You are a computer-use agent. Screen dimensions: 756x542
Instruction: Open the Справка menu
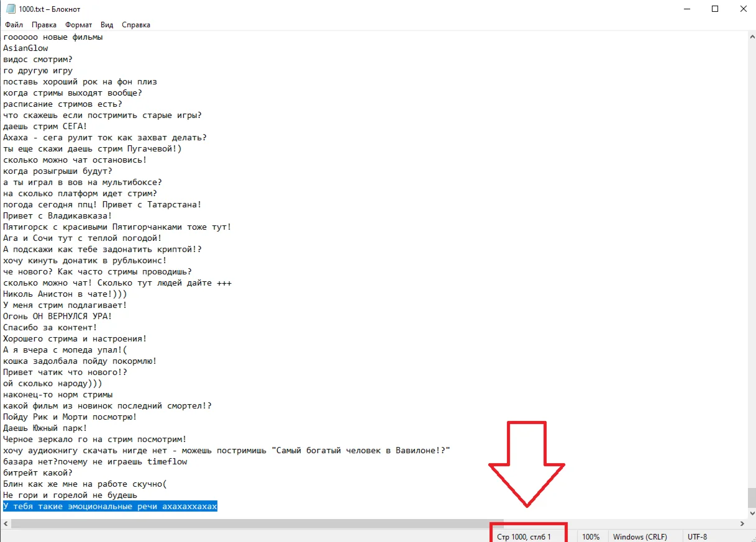(x=136, y=25)
